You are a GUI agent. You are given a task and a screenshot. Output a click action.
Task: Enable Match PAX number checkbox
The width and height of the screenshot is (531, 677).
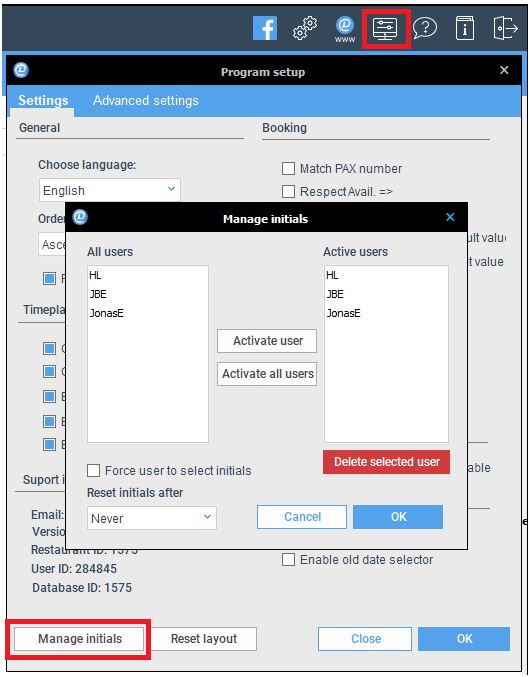pyautogui.click(x=288, y=168)
